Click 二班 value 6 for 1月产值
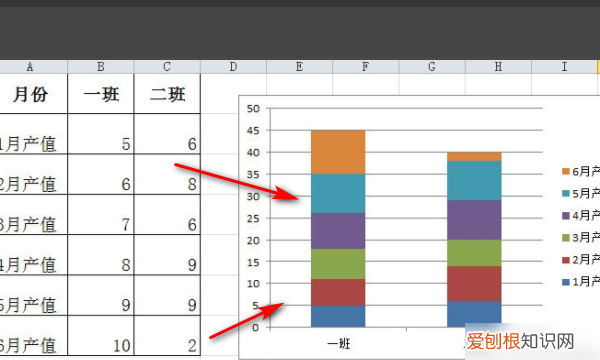The image size is (600, 360). coord(167,134)
